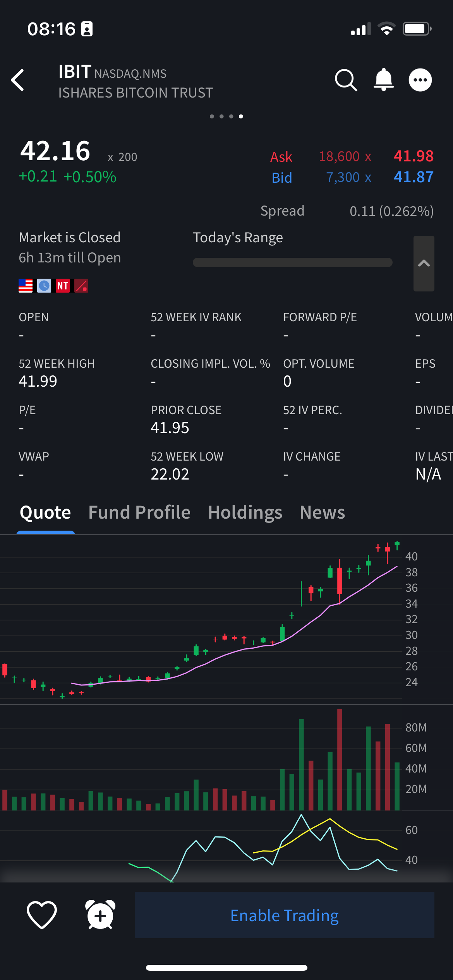Image resolution: width=453 pixels, height=980 pixels.
Task: Open the symbol search magnifier
Action: (345, 80)
